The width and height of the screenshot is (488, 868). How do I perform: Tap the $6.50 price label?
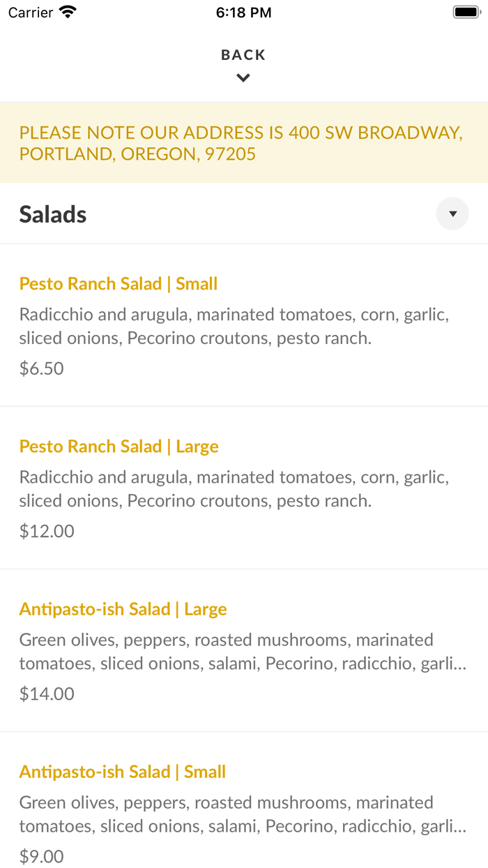[x=41, y=368]
